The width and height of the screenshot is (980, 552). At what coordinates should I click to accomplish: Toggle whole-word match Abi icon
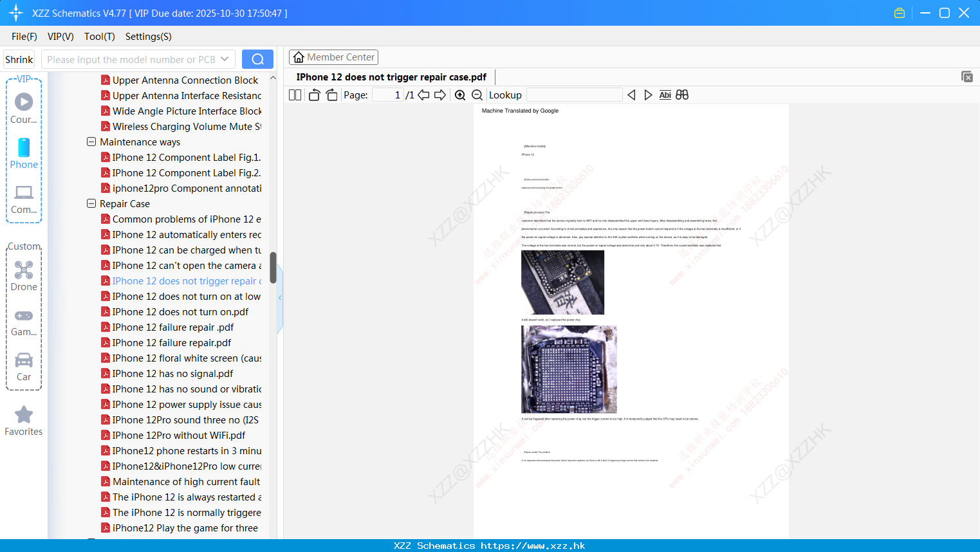665,95
